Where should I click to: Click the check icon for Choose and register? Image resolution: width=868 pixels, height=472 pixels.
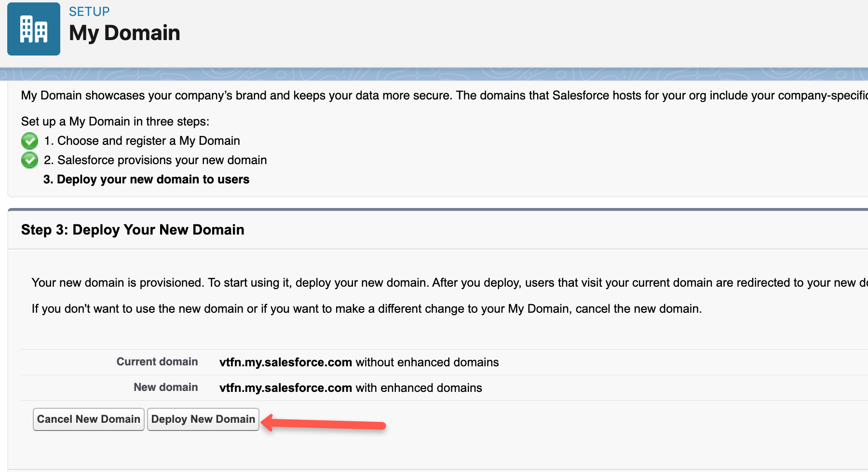pyautogui.click(x=29, y=140)
